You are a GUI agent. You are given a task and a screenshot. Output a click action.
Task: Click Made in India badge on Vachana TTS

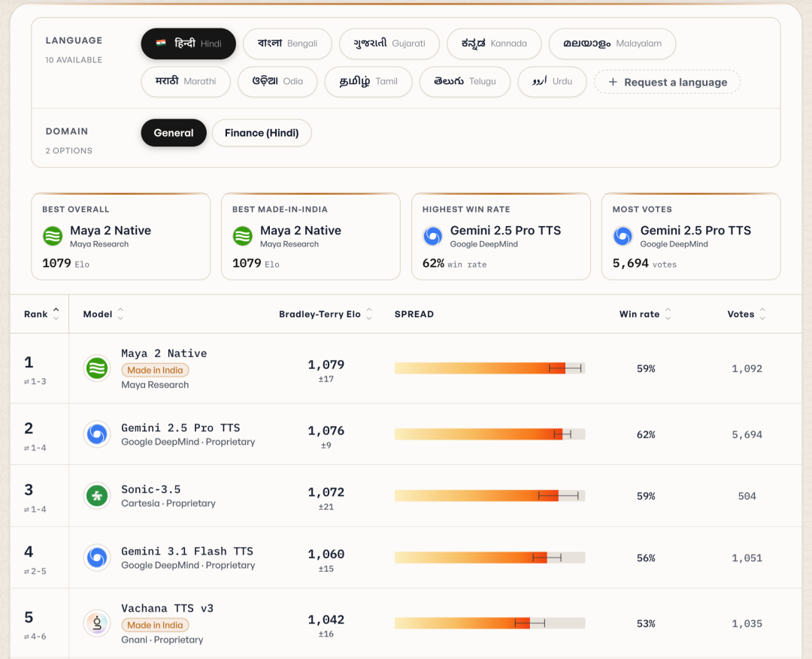coord(156,625)
